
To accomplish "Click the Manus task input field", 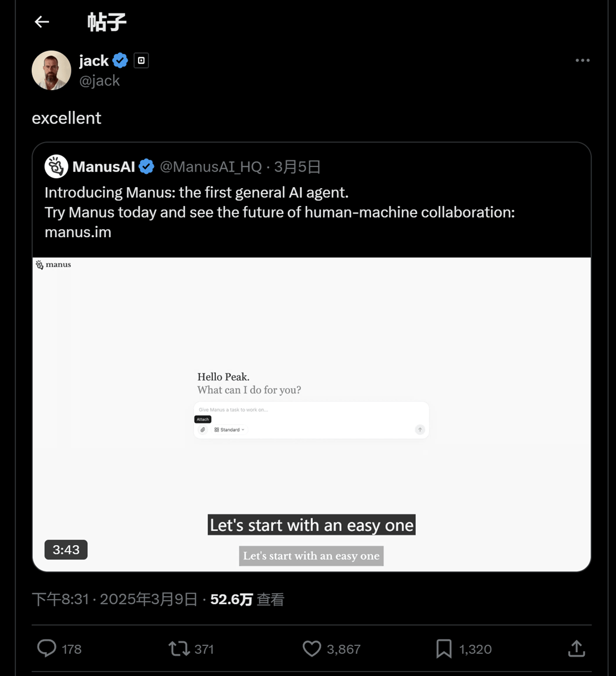I will pos(300,410).
